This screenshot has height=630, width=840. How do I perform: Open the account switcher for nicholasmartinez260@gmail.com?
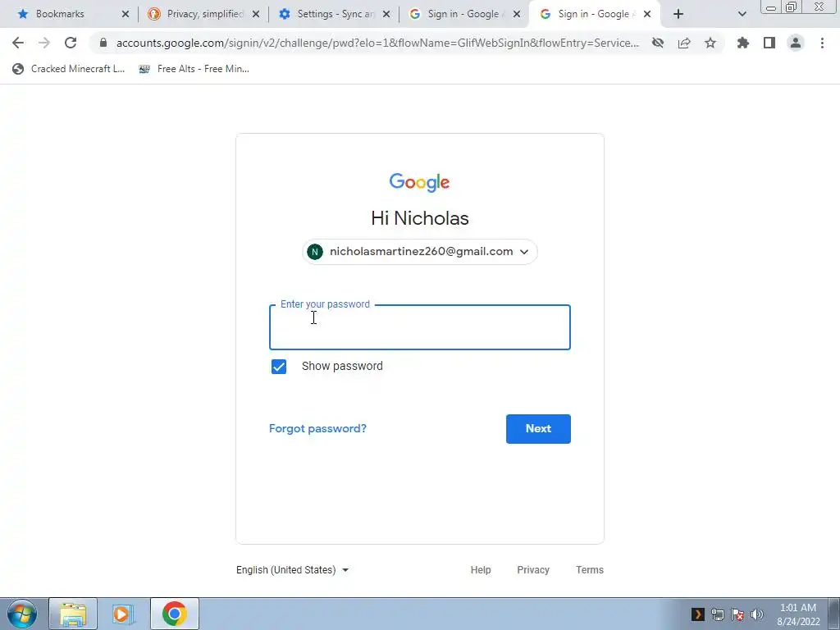click(420, 252)
